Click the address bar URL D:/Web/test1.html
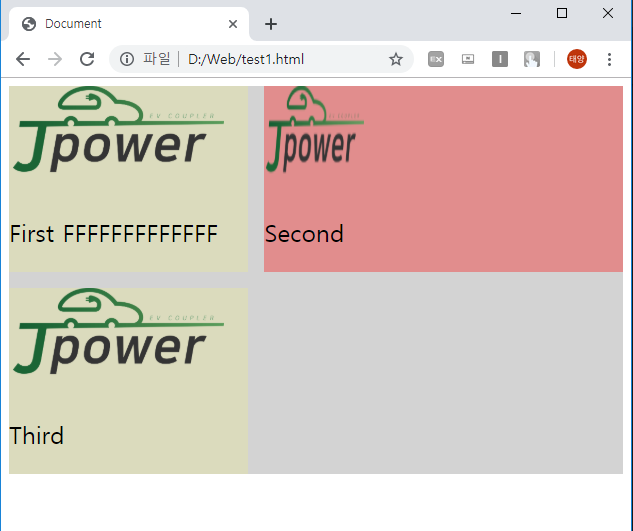This screenshot has height=531, width=633. tap(246, 59)
